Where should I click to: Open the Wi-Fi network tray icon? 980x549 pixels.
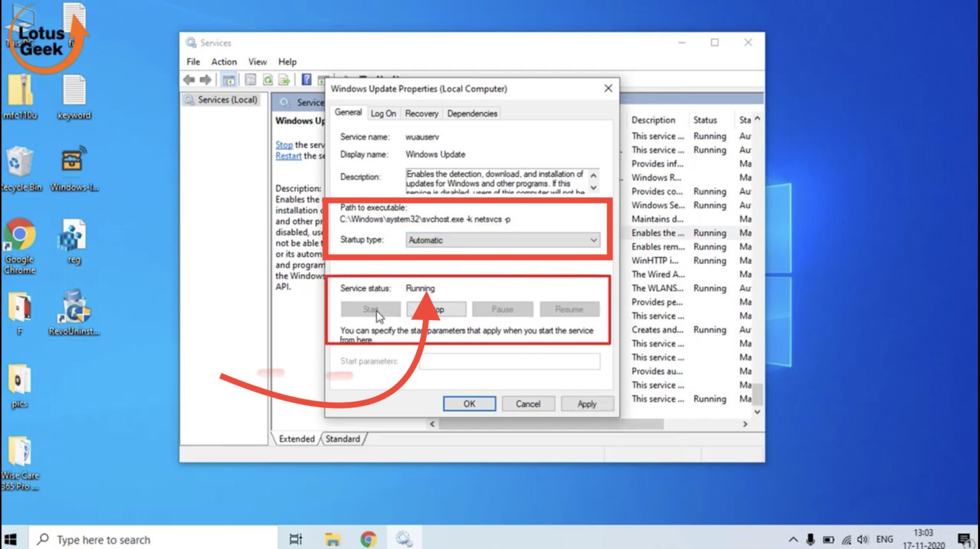pyautogui.click(x=846, y=540)
